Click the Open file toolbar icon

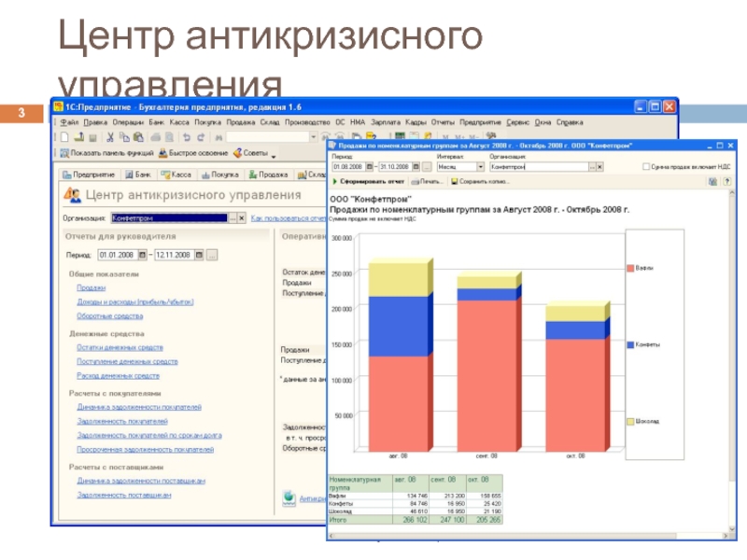[79, 137]
